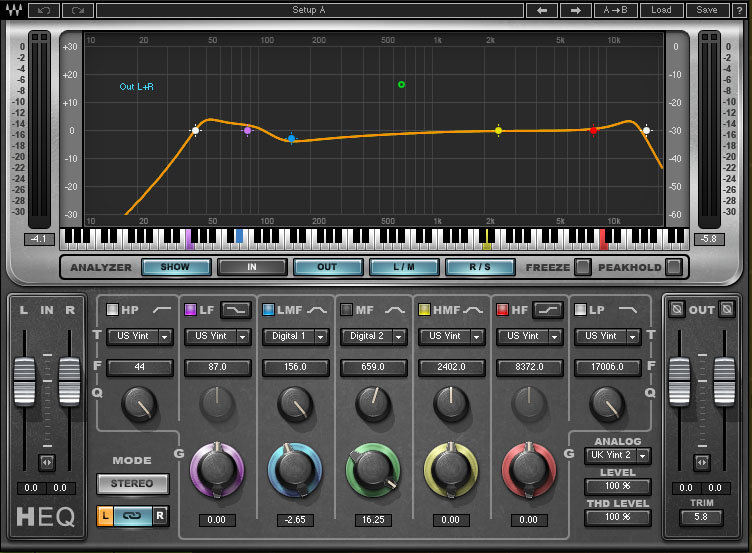
Task: Go to previous preset with left arrow
Action: click(542, 10)
